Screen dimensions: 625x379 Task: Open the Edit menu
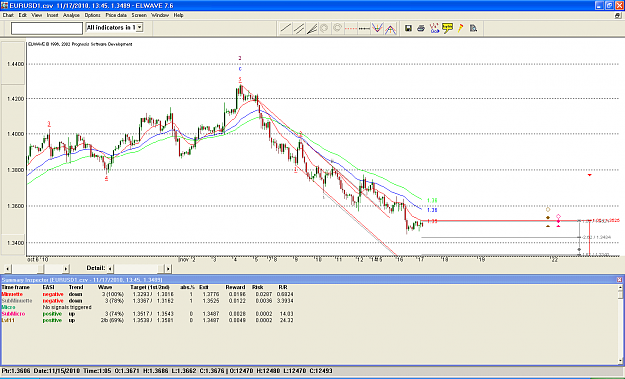(x=22, y=15)
